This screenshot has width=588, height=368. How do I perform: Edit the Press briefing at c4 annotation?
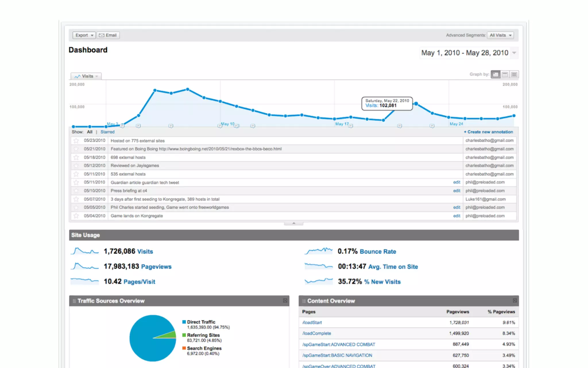(x=457, y=191)
